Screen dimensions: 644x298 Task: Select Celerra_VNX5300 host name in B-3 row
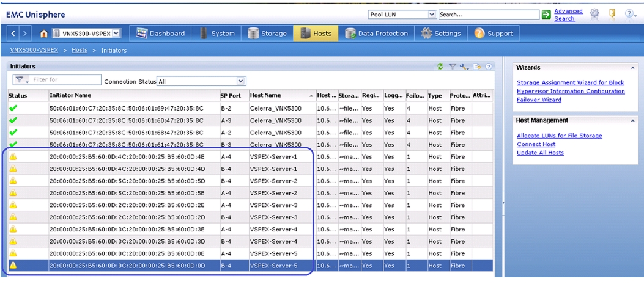(x=276, y=145)
